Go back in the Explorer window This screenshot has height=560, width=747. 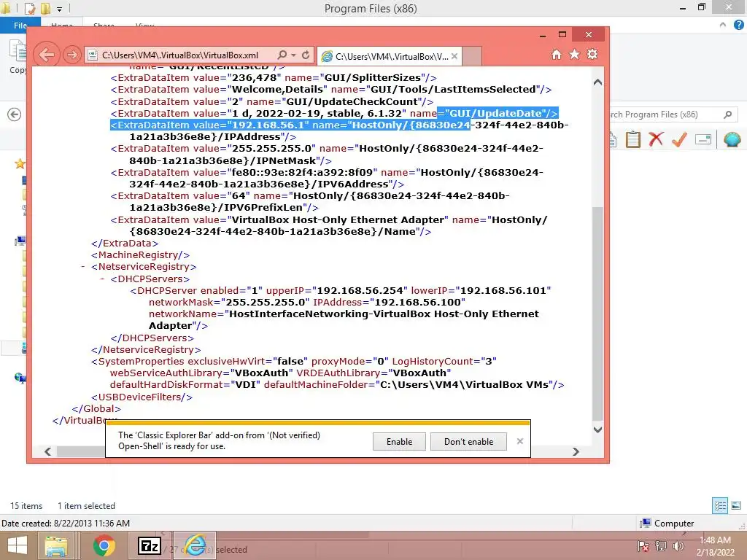pyautogui.click(x=15, y=114)
